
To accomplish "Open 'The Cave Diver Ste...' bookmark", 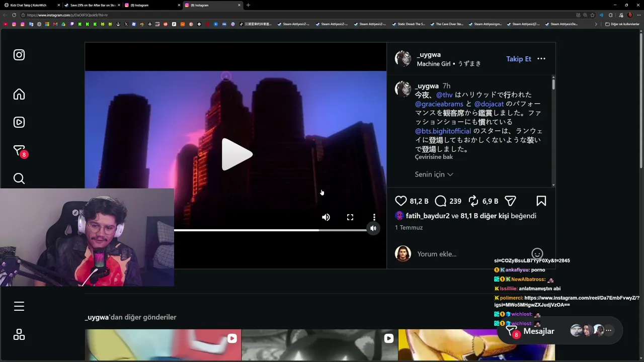I will coord(447,24).
